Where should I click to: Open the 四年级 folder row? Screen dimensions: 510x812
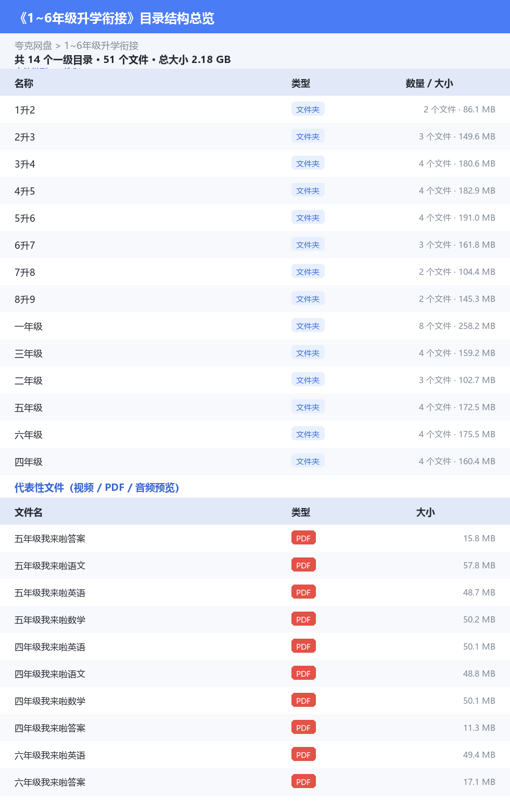click(255, 461)
